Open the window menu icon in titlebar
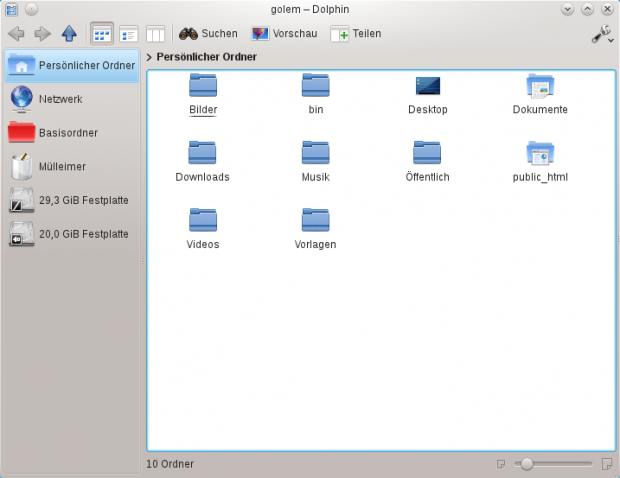 coord(10,9)
